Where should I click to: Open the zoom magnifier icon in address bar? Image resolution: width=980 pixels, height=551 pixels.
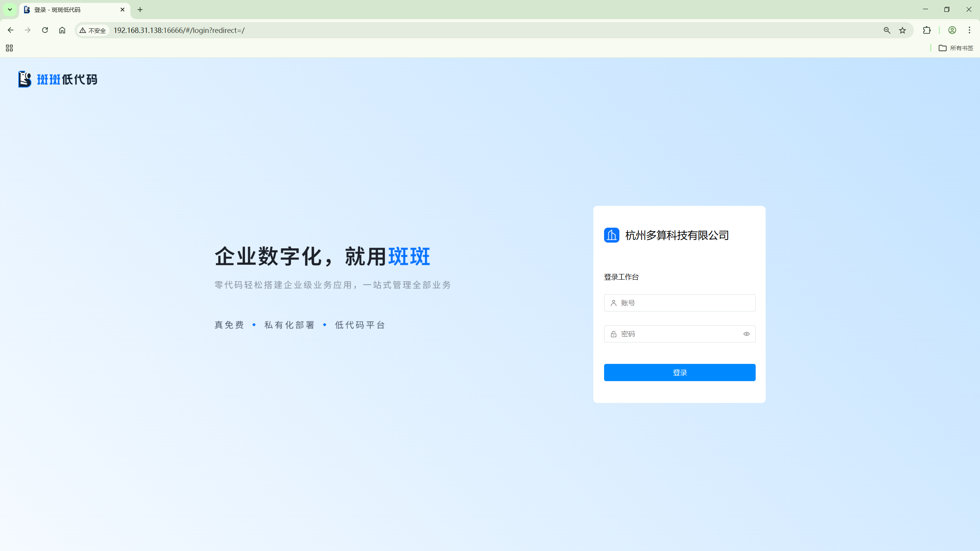[887, 30]
